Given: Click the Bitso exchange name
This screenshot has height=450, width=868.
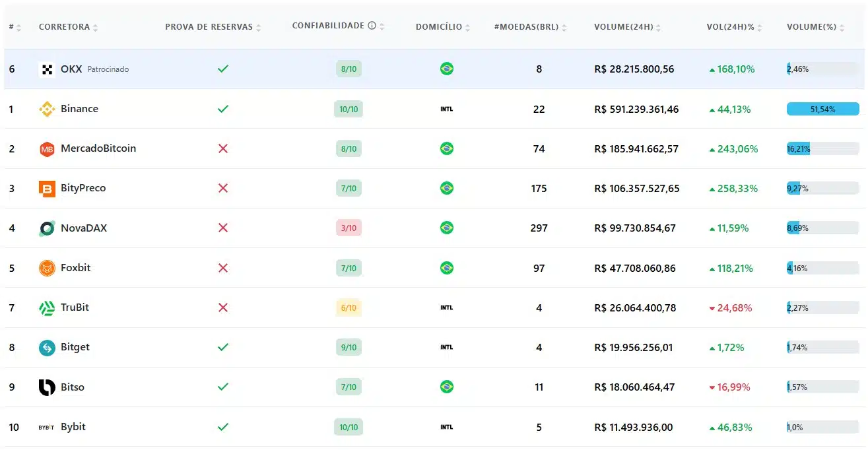Looking at the screenshot, I should [x=73, y=387].
